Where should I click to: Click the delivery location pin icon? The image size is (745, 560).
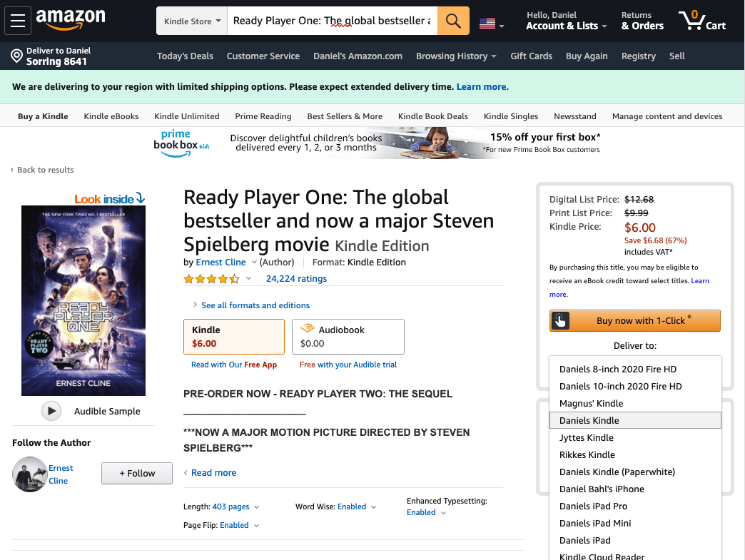pyautogui.click(x=16, y=56)
